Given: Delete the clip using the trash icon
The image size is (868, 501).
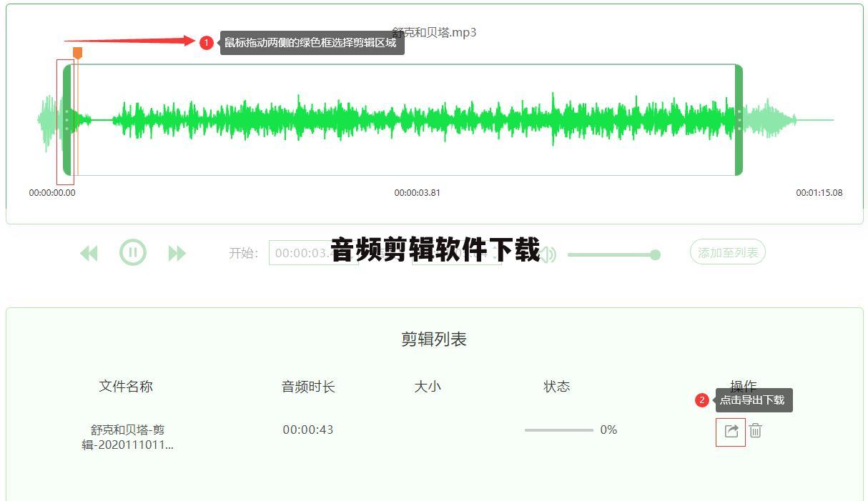Looking at the screenshot, I should click(x=756, y=430).
